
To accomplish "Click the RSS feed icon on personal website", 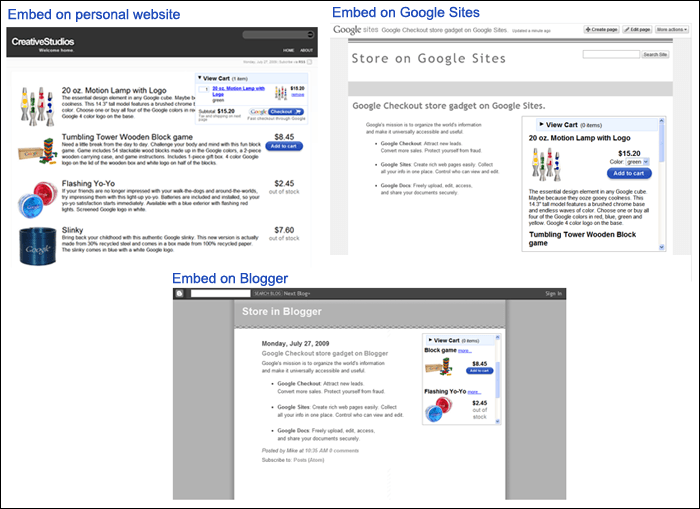I will [310, 62].
